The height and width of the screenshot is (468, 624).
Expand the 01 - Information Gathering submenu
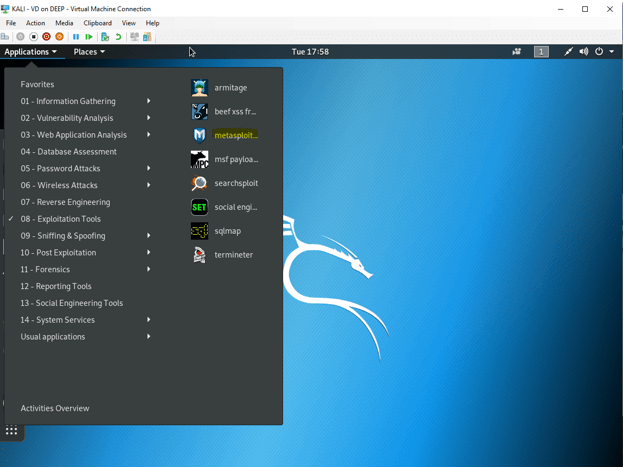click(68, 101)
